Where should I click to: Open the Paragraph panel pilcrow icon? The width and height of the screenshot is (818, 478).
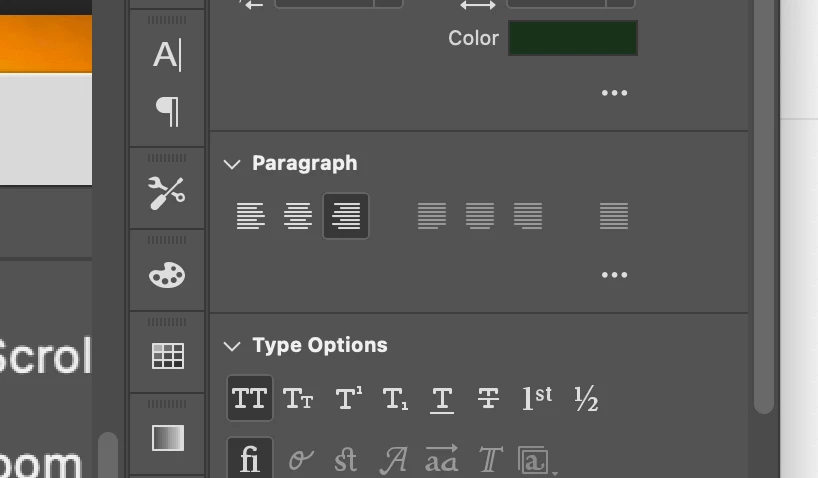pos(167,110)
